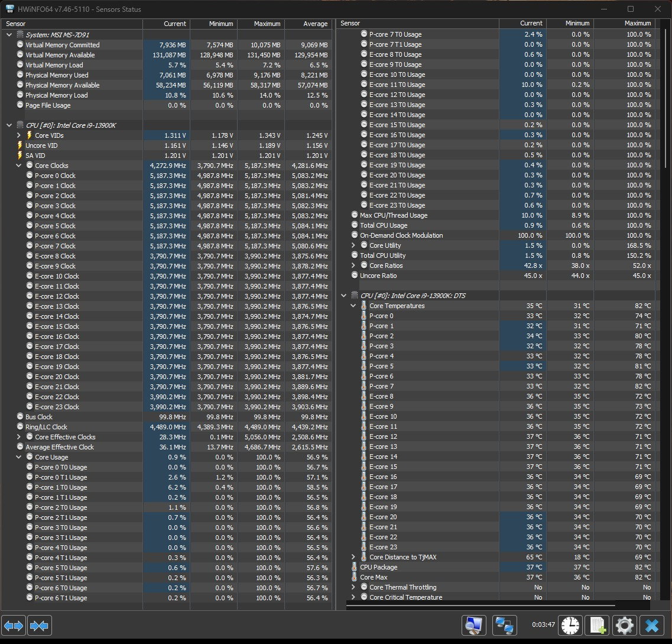The height and width of the screenshot is (644, 672).
Task: Expand the Core VIDs row
Action: pos(19,135)
